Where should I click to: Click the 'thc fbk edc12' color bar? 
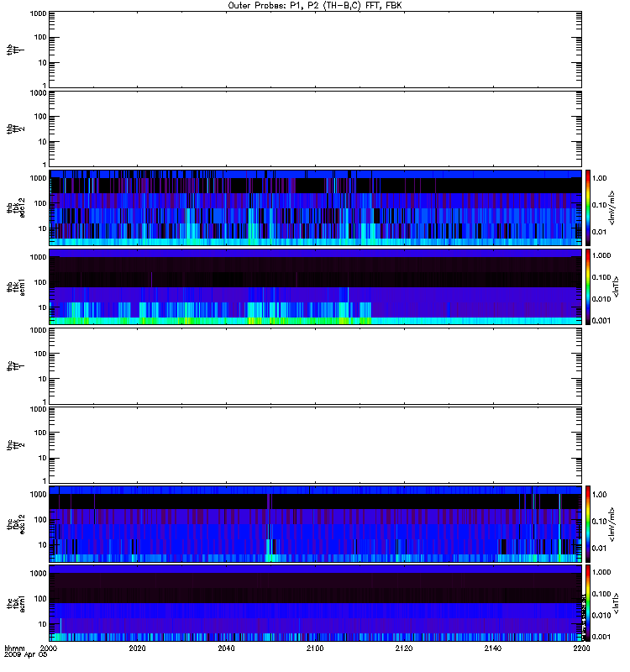(588, 523)
